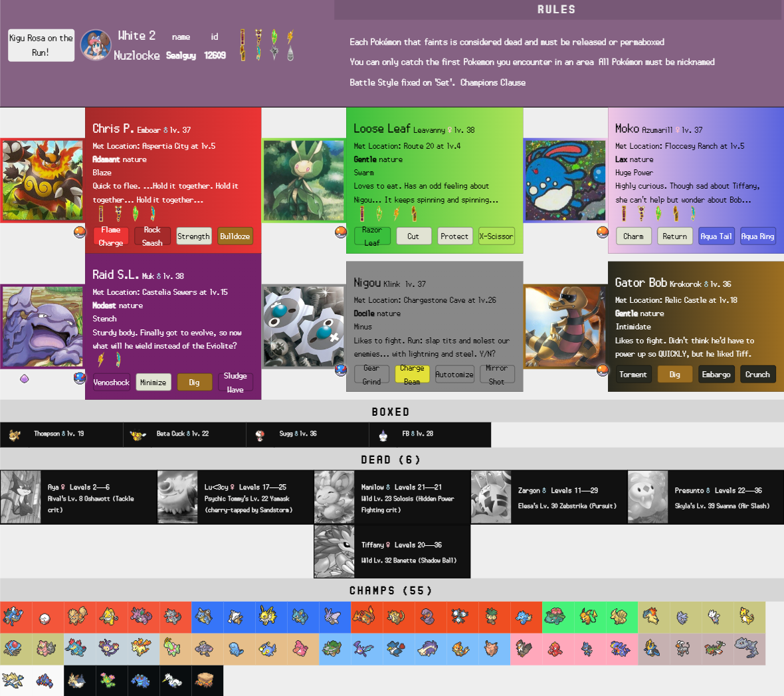784x696 pixels.
Task: Click the Electrode sprite in Champs
Action: point(45,618)
